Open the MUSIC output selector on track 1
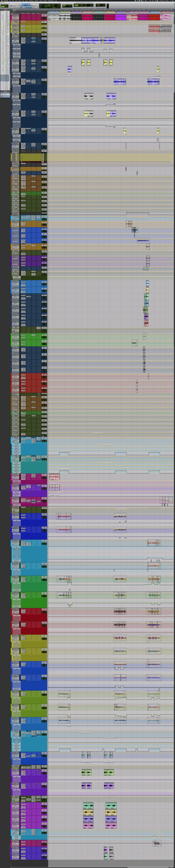Image resolution: width=175 pixels, height=868 pixels. 44,16
